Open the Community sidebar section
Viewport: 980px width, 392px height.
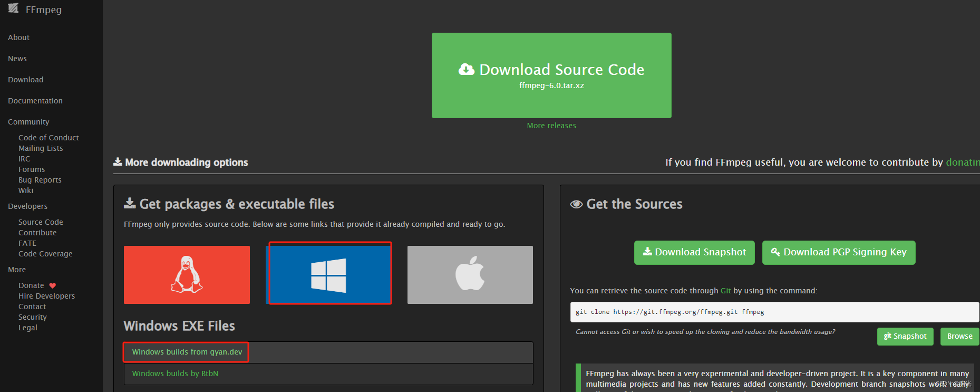tap(28, 122)
